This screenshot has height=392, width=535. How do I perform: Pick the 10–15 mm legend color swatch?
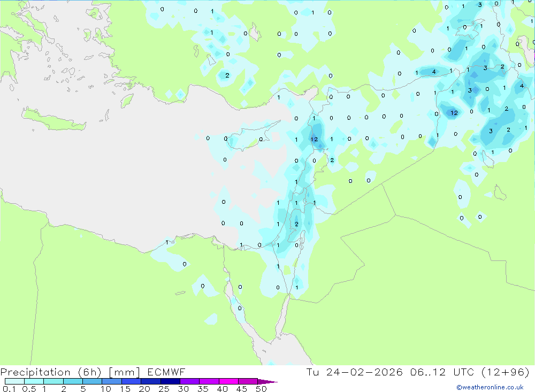pos(112,381)
